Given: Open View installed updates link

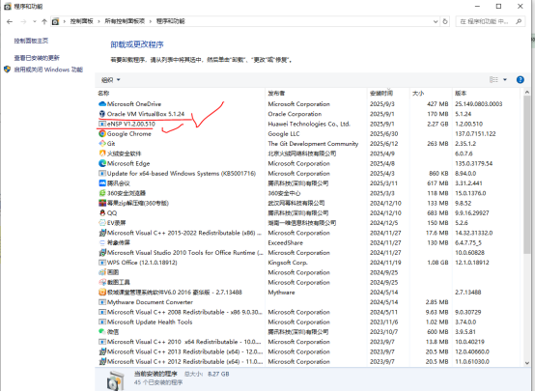Looking at the screenshot, I should 37,58.
